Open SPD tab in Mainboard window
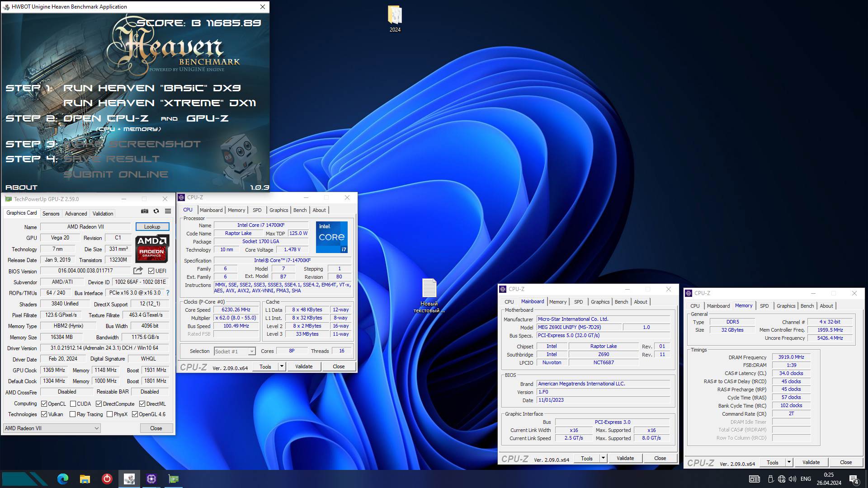 [578, 302]
